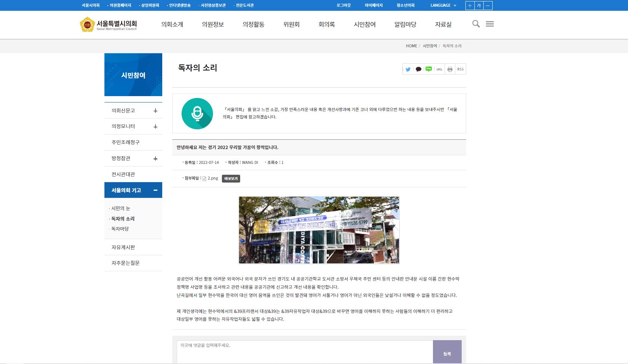Increase font size with the plus button
This screenshot has height=364, width=628.
pos(470,6)
